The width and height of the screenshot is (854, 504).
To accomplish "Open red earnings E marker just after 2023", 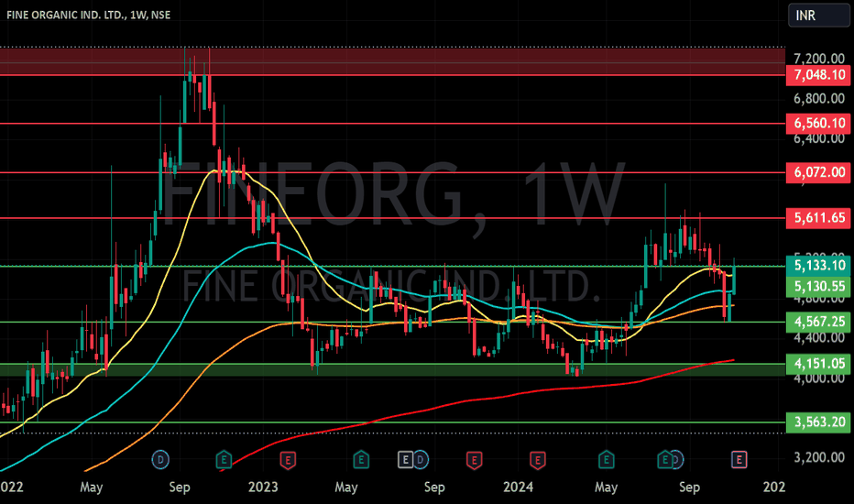I will click(x=288, y=460).
